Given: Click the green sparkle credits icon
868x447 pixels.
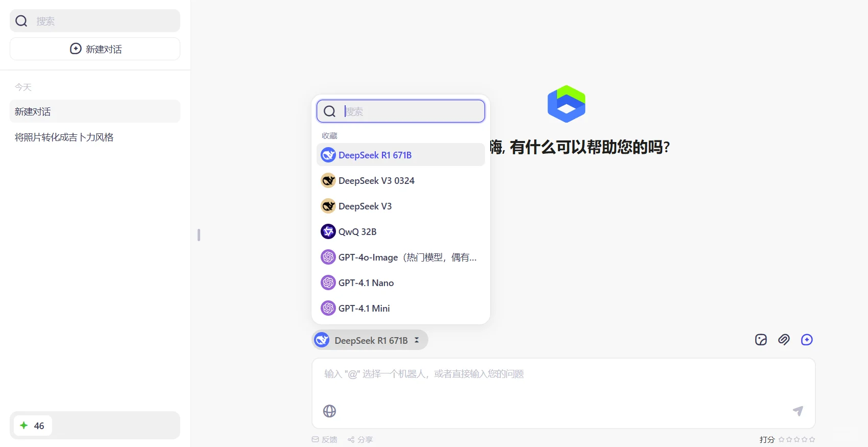Looking at the screenshot, I should 24,425.
